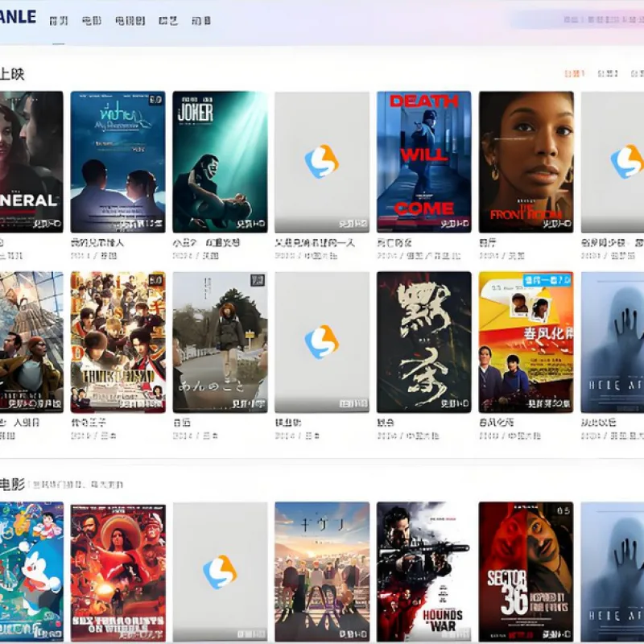The width and height of the screenshot is (644, 644).
Task: Click the title under black calligraphy poster
Action: pos(386,422)
